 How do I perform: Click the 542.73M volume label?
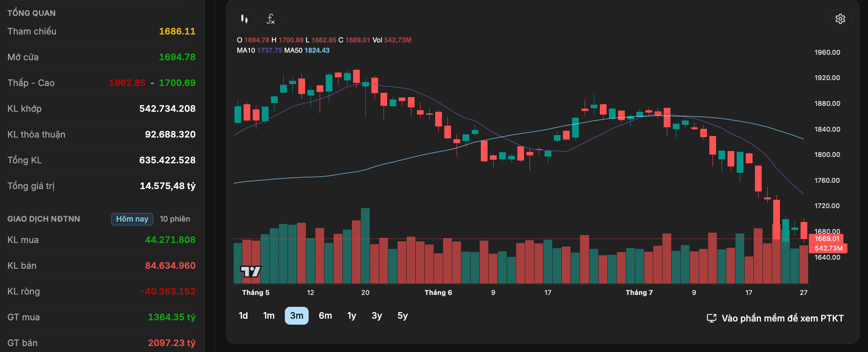(828, 248)
